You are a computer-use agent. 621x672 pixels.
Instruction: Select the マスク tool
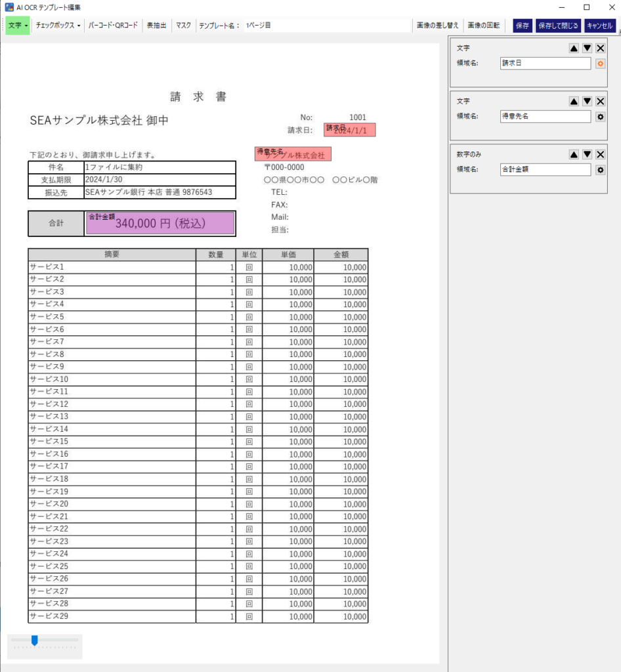coord(183,26)
